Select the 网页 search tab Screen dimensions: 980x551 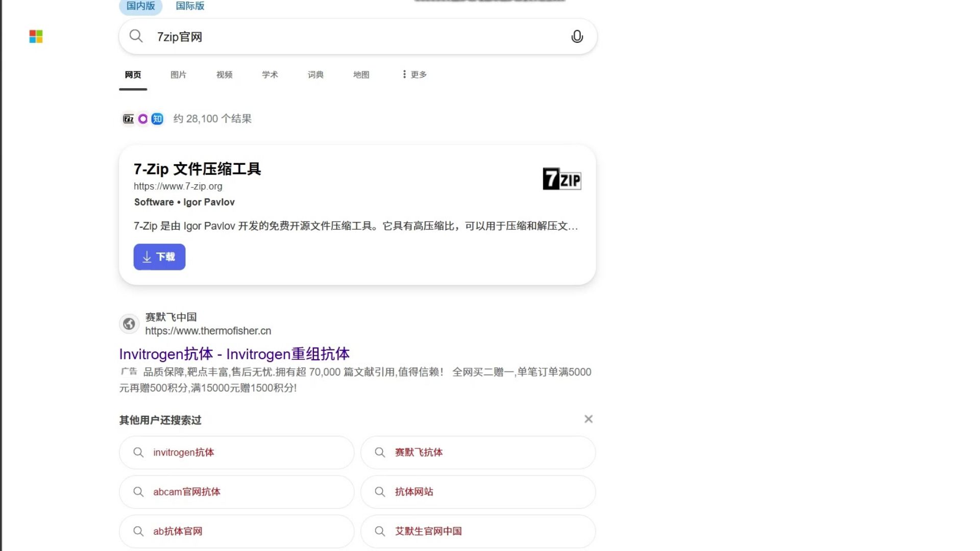point(133,74)
